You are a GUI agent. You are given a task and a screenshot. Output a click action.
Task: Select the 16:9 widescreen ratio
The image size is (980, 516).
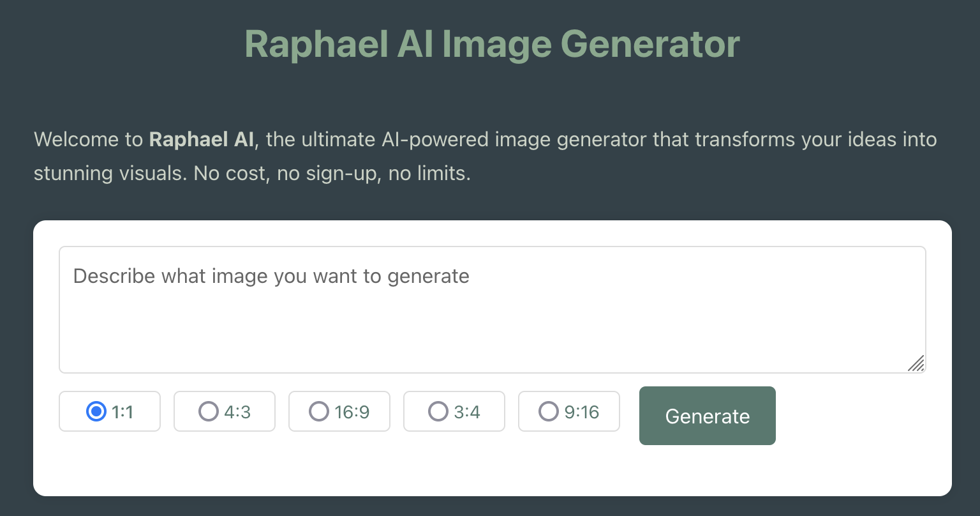339,411
